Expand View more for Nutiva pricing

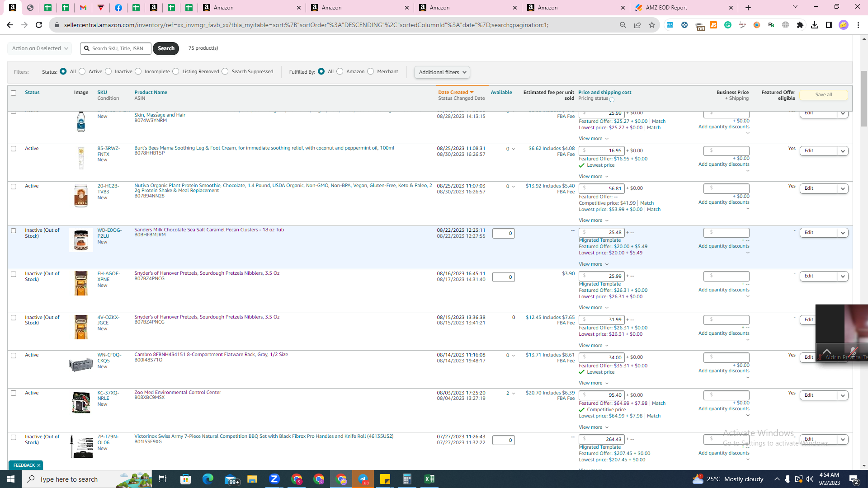[x=594, y=221]
